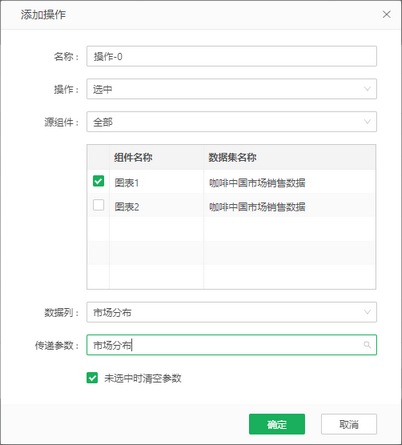Click the search icon in 传递参数 field
The image size is (402, 445).
[x=367, y=345]
